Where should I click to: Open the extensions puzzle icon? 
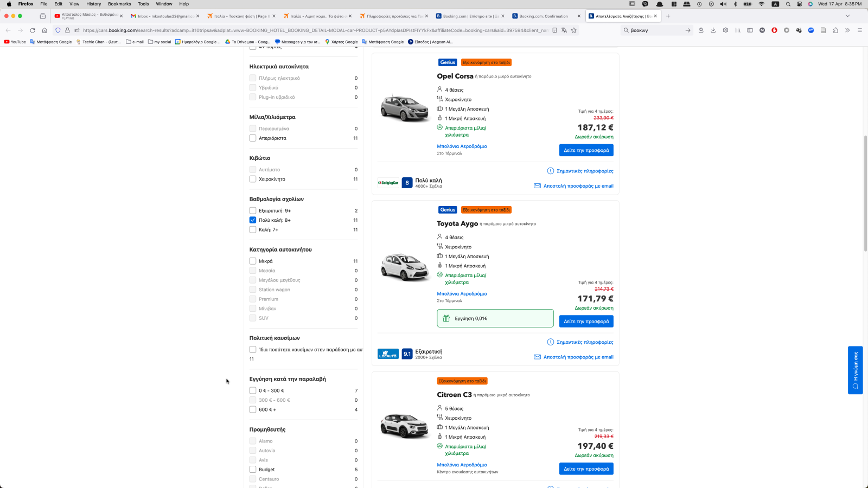tap(835, 30)
